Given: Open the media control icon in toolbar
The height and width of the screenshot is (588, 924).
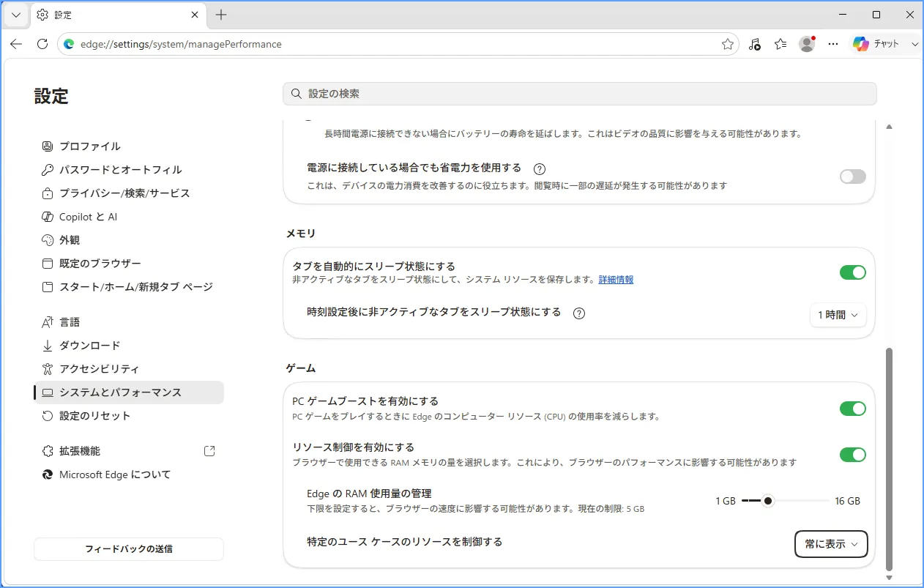Looking at the screenshot, I should [755, 44].
